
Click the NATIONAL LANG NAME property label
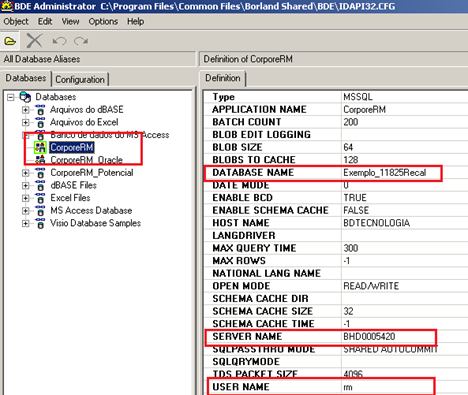pos(266,273)
